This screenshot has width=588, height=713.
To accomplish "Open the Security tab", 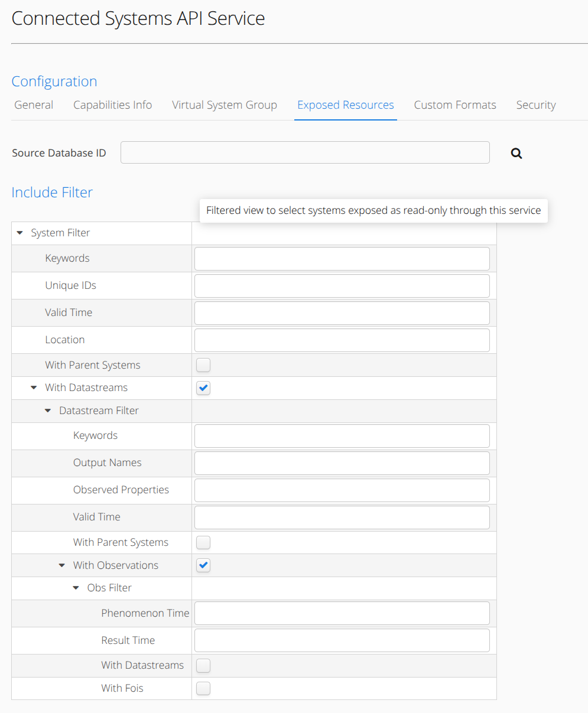I will 535,105.
